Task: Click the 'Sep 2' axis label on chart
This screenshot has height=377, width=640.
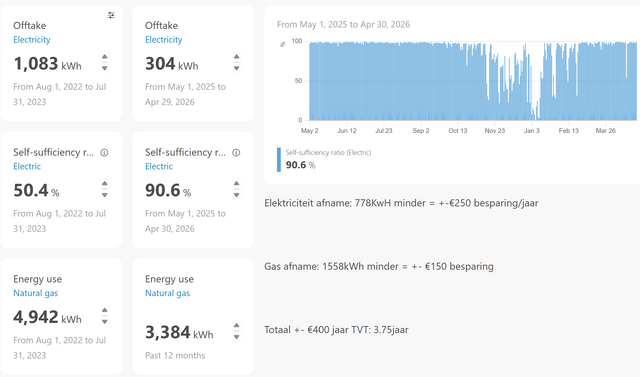Action: (x=421, y=131)
